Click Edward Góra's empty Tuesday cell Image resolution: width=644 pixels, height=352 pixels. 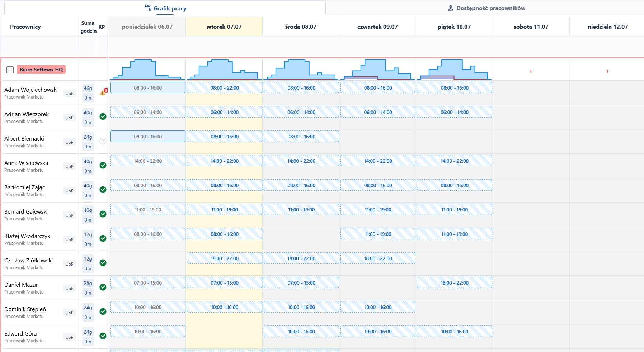pyautogui.click(x=224, y=336)
